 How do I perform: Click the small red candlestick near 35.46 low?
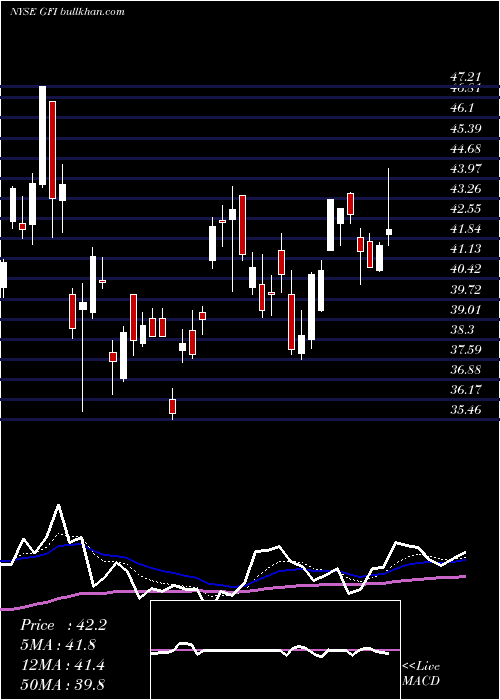(x=172, y=406)
